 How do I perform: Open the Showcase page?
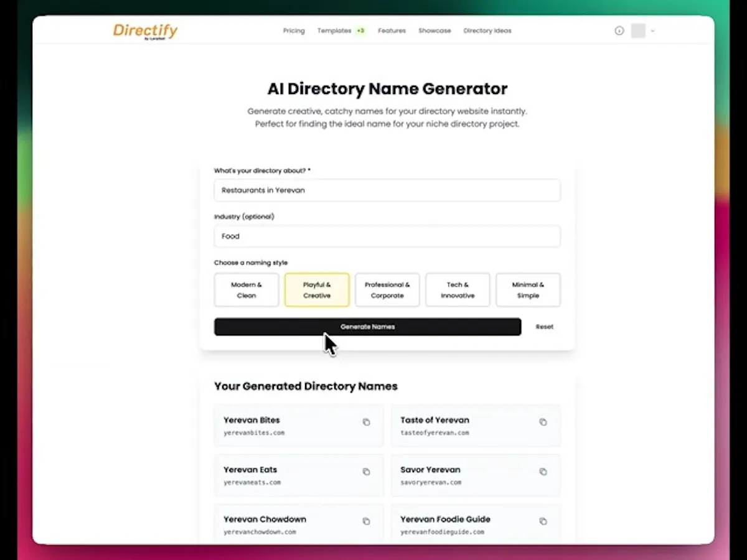point(435,30)
